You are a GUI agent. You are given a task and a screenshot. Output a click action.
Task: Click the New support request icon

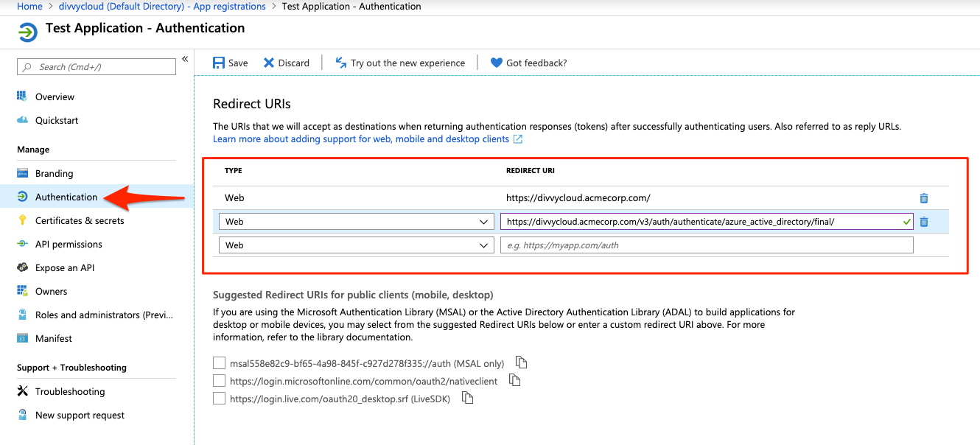coord(22,415)
